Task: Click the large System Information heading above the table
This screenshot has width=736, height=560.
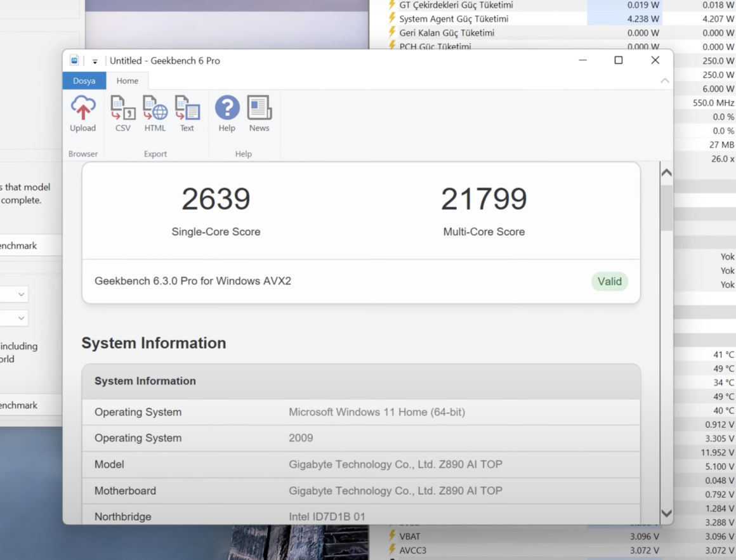Action: (154, 343)
